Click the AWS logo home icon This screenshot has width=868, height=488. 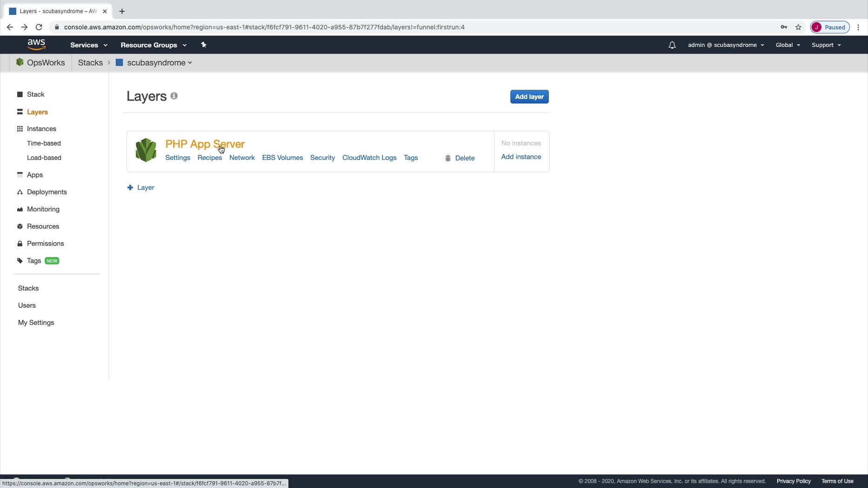pyautogui.click(x=36, y=45)
